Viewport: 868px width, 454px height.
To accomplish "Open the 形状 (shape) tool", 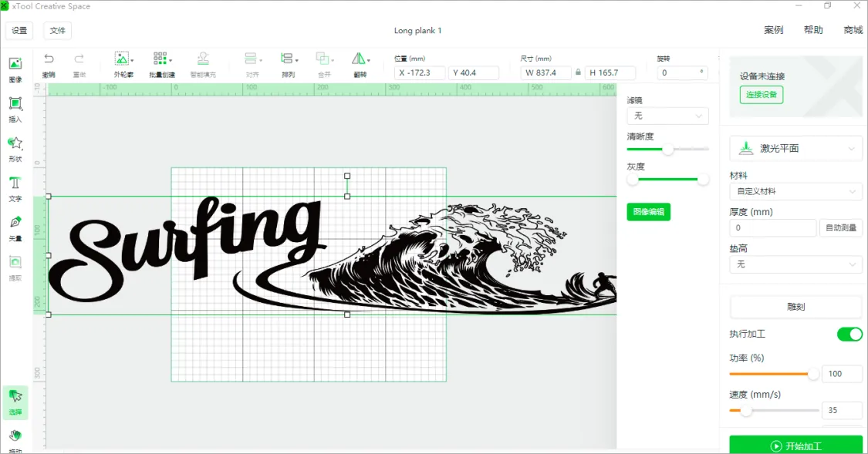I will (x=15, y=150).
